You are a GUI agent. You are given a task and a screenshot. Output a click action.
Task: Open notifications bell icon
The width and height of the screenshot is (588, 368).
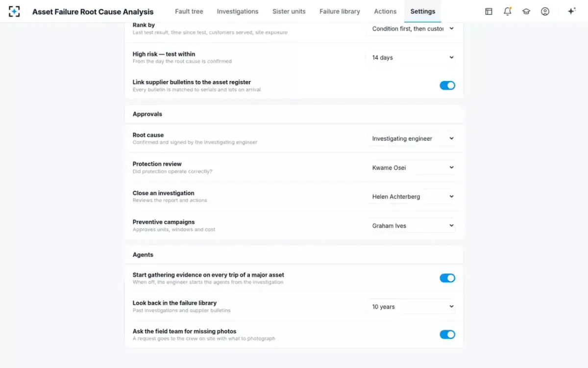click(x=508, y=11)
